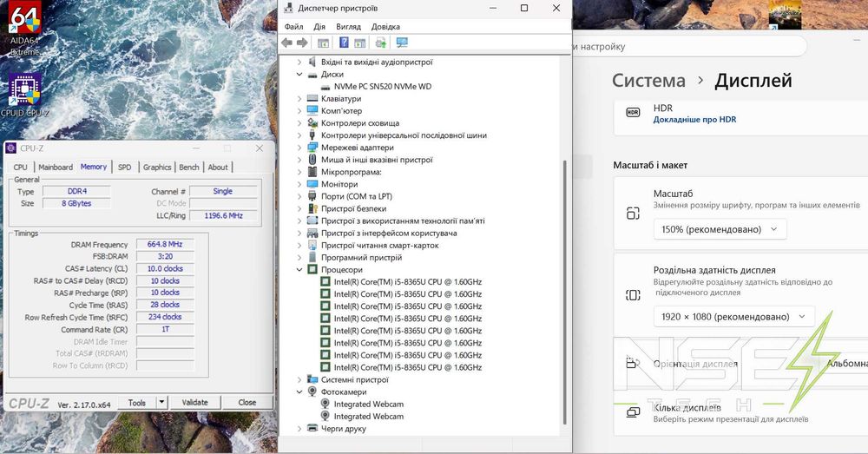This screenshot has width=868, height=454.
Task: Open the CPUID CPU-Z desktop shortcut
Action: (x=25, y=95)
